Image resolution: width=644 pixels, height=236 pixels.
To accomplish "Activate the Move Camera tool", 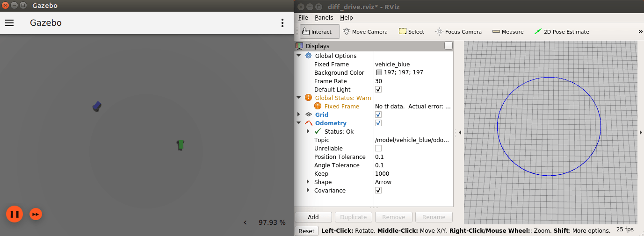I will [365, 32].
